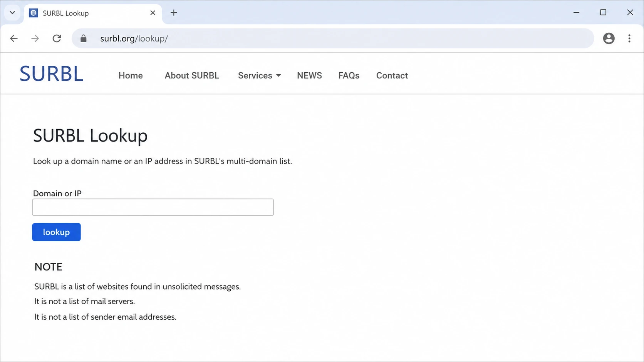Open the NEWS page

coord(309,75)
